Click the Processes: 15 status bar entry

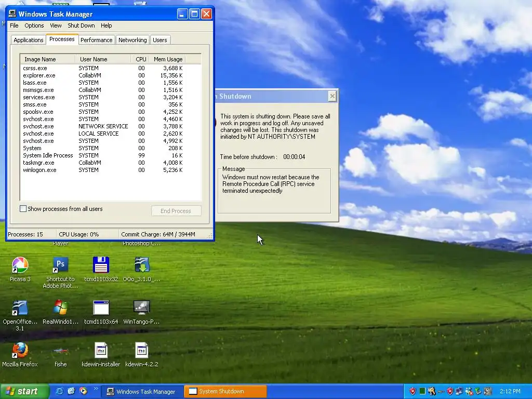[25, 234]
